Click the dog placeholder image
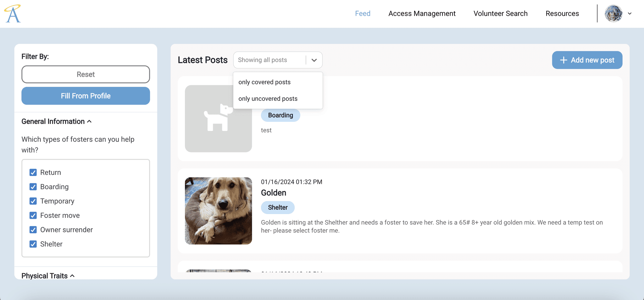The image size is (644, 300). (x=218, y=119)
